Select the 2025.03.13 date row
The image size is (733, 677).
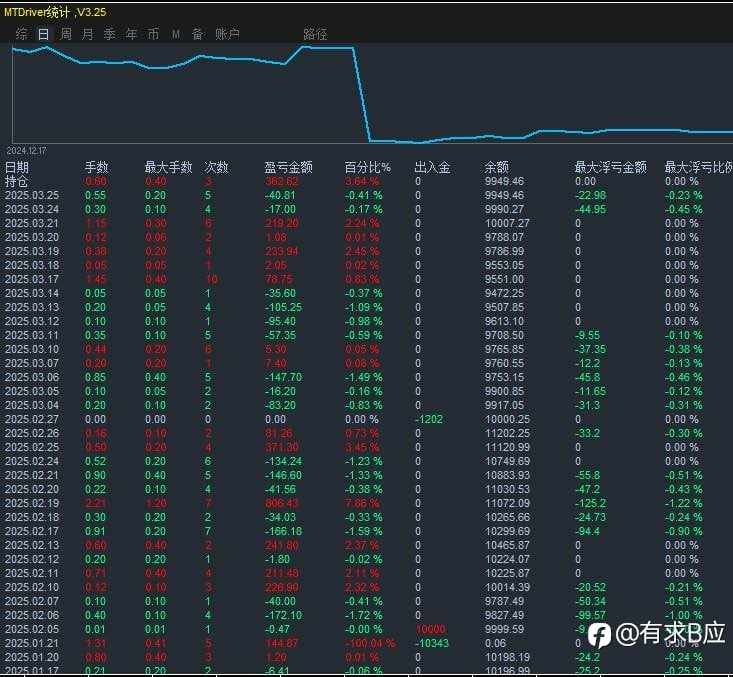click(x=366, y=307)
